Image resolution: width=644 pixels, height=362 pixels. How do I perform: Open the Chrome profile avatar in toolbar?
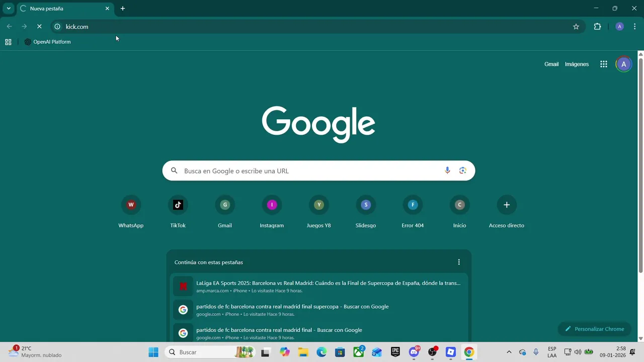[x=620, y=27]
